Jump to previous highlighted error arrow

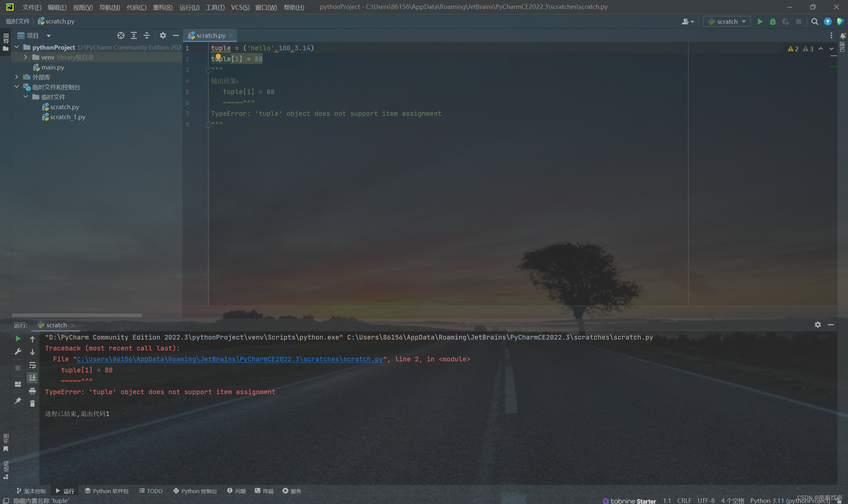(821, 49)
